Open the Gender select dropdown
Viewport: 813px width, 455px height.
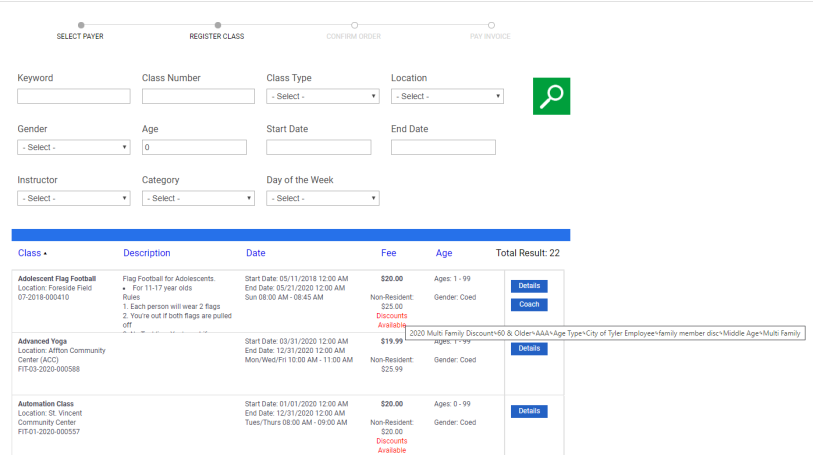click(x=73, y=147)
